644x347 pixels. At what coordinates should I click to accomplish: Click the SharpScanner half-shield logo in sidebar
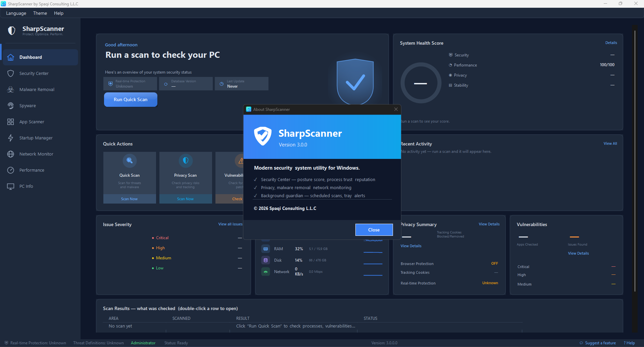pyautogui.click(x=12, y=31)
